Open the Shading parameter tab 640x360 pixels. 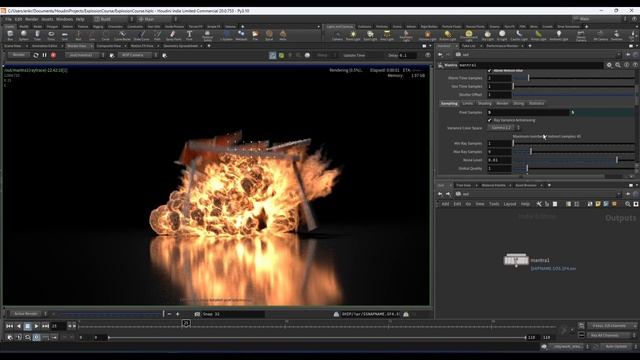(x=484, y=103)
